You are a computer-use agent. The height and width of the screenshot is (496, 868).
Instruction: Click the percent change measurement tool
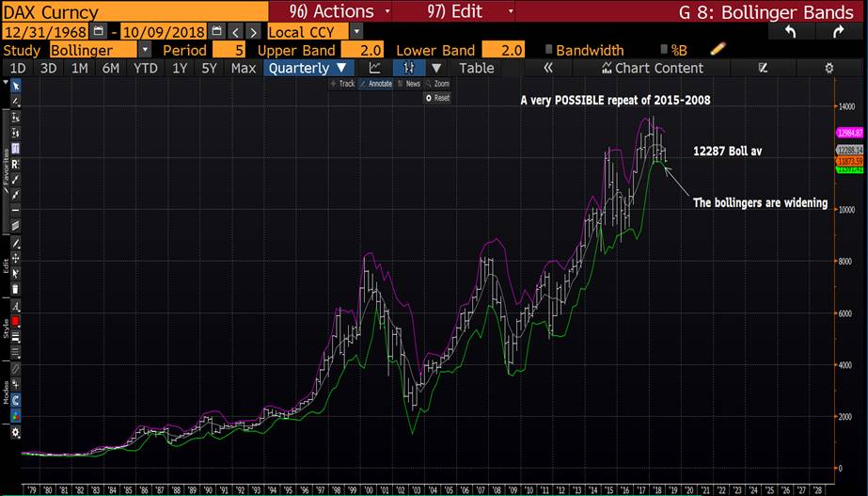tap(15, 118)
